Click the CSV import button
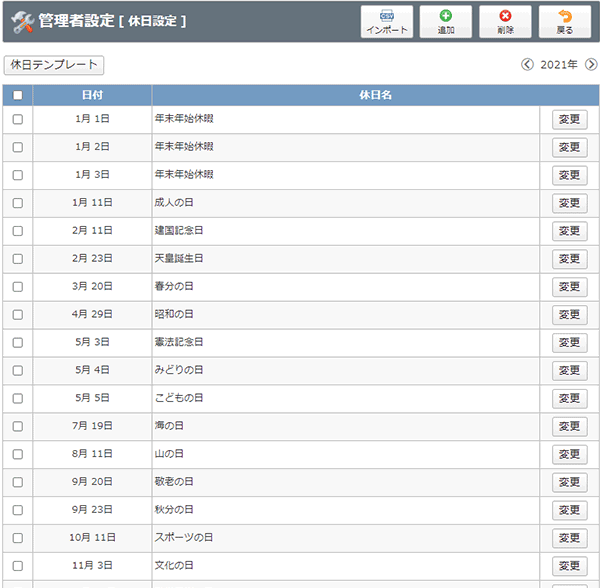The width and height of the screenshot is (600, 588). 386,22
